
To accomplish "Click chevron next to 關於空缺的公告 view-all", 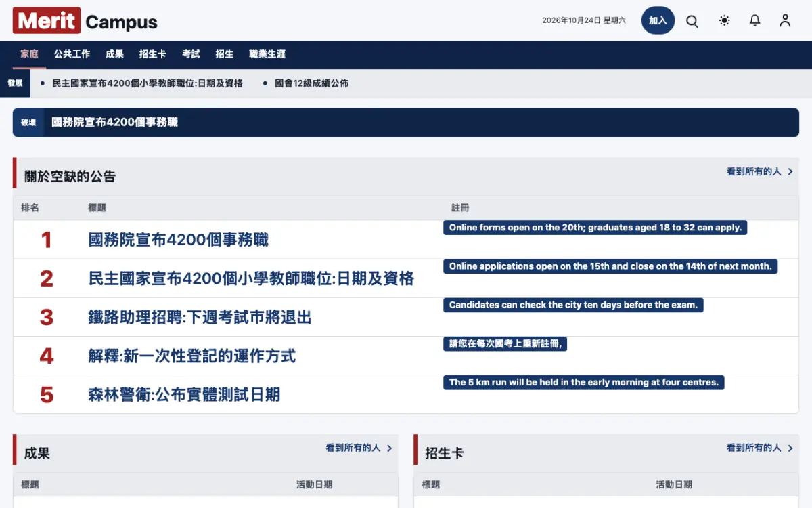I will pos(790,172).
